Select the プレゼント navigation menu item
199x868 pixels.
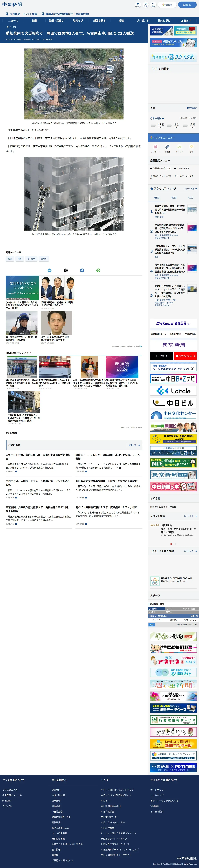click(x=143, y=21)
